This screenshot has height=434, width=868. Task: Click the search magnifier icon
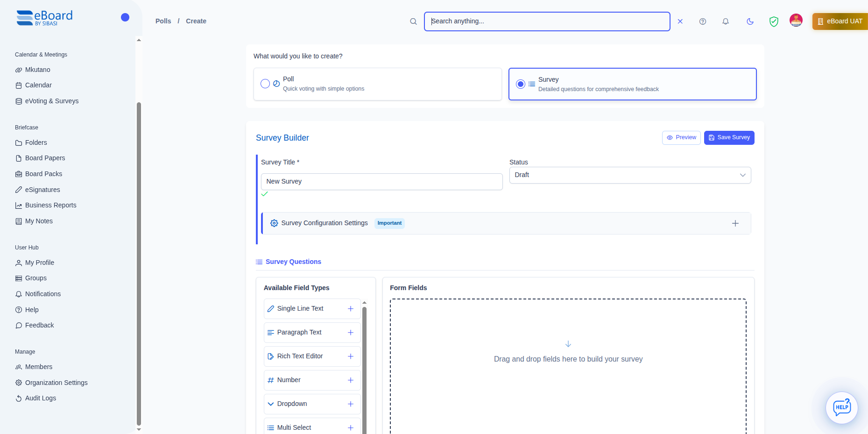(x=413, y=21)
